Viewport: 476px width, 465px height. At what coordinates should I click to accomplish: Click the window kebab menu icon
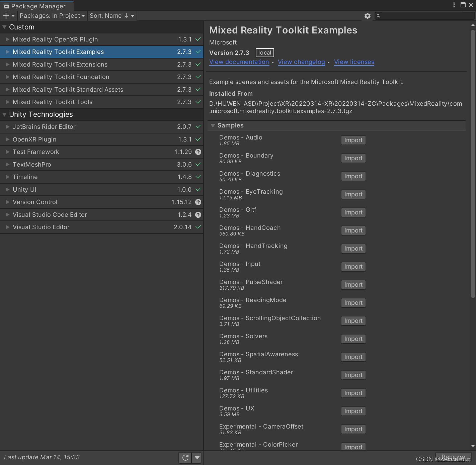(454, 5)
